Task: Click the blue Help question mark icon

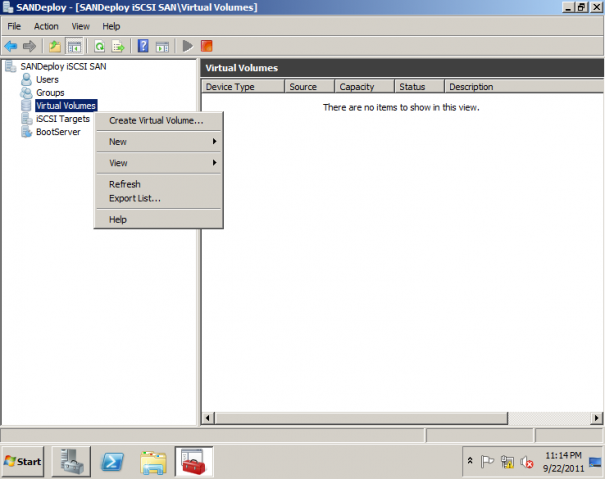Action: tap(143, 46)
